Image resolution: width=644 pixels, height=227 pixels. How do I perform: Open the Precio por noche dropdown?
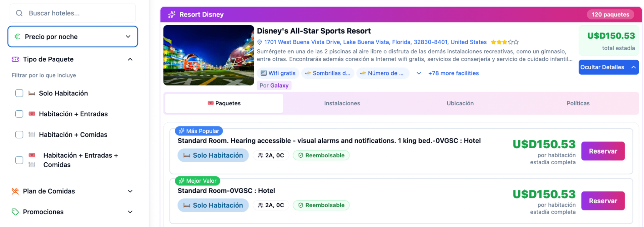click(x=73, y=37)
